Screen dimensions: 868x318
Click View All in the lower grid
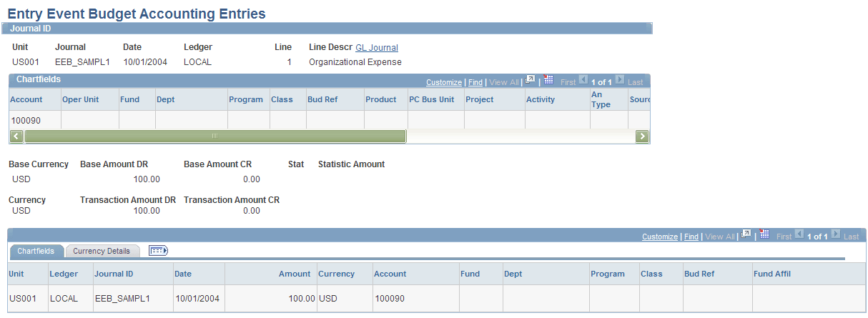[x=721, y=237]
